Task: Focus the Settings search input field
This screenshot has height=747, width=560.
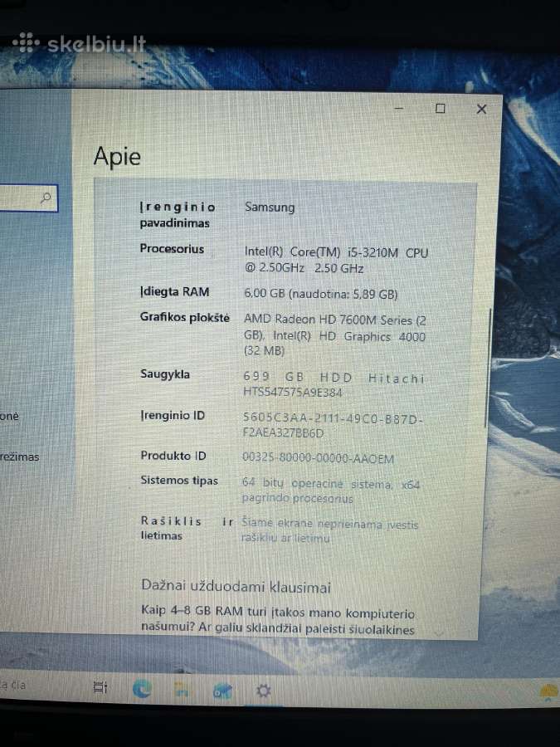Action: [27, 198]
